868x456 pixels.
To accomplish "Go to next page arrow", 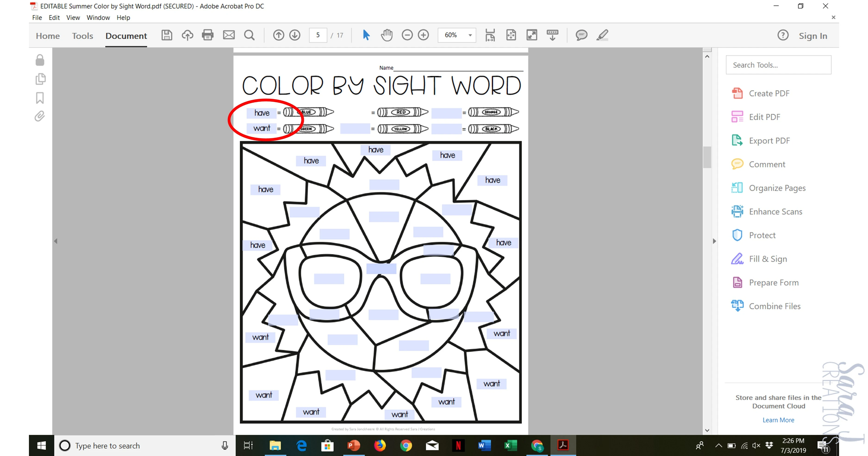I will click(x=295, y=35).
